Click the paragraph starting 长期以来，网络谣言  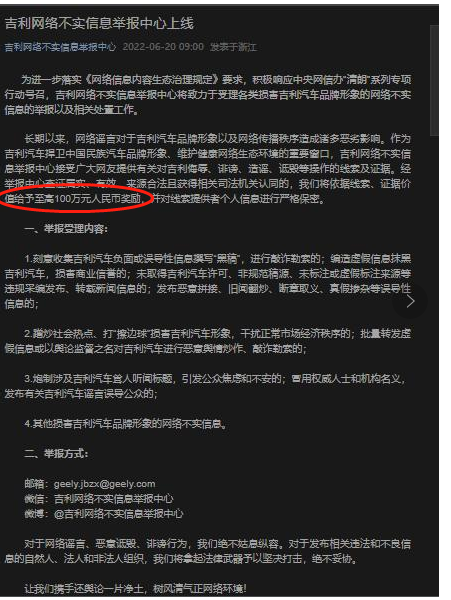click(208, 168)
